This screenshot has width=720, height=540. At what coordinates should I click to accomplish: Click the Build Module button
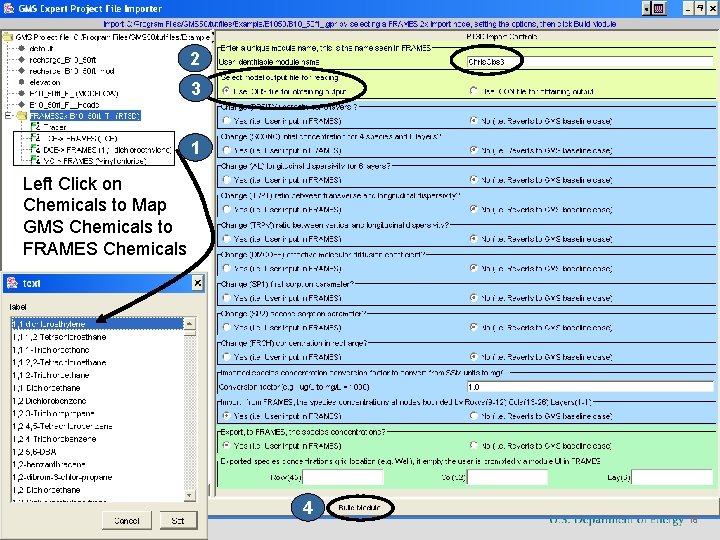click(x=359, y=507)
